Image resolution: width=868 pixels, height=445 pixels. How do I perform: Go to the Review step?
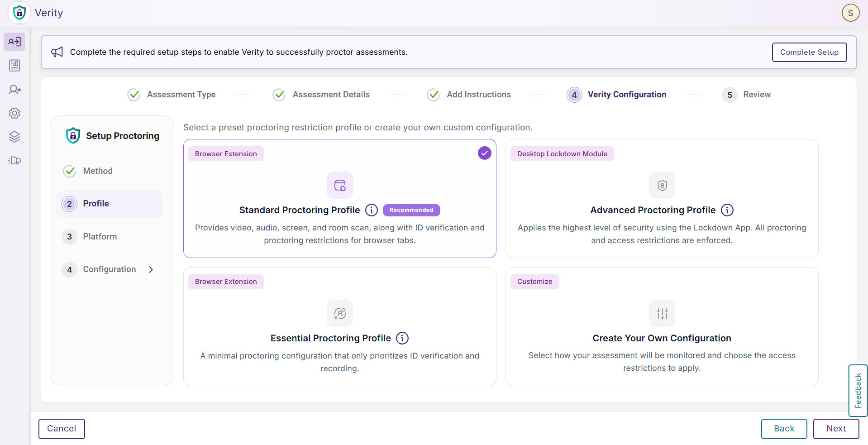coord(746,95)
